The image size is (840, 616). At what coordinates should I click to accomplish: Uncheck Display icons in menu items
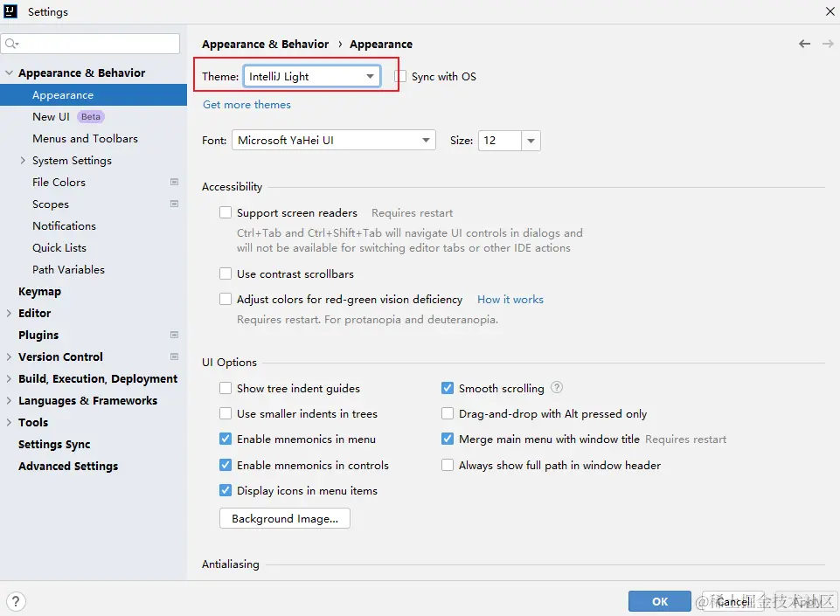tap(226, 490)
